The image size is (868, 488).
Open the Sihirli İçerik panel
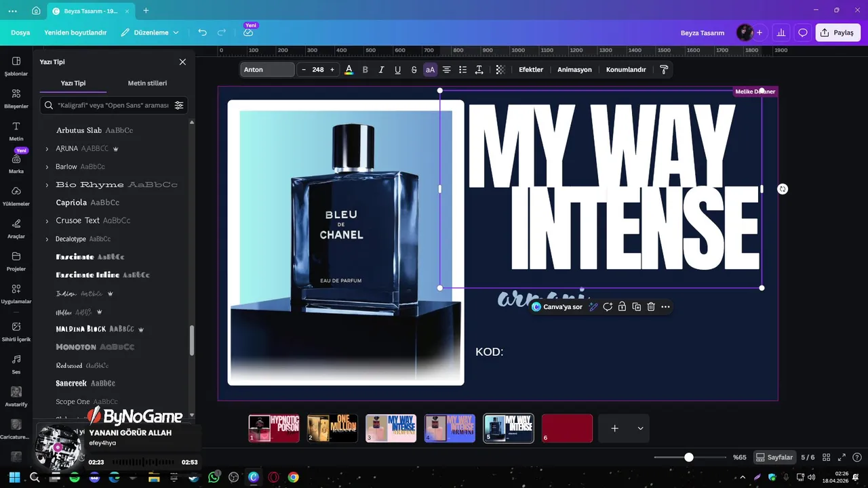(16, 331)
